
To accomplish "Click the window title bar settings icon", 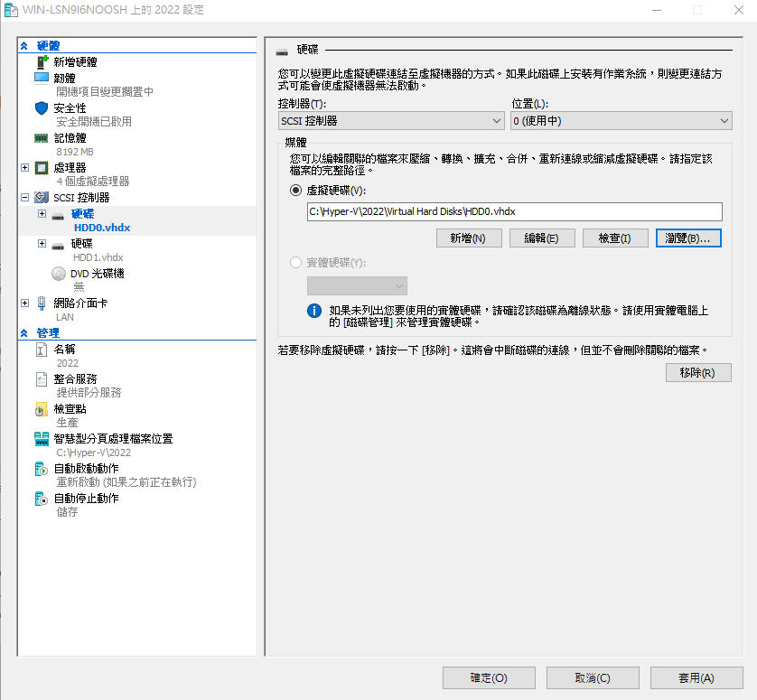I will (x=11, y=10).
